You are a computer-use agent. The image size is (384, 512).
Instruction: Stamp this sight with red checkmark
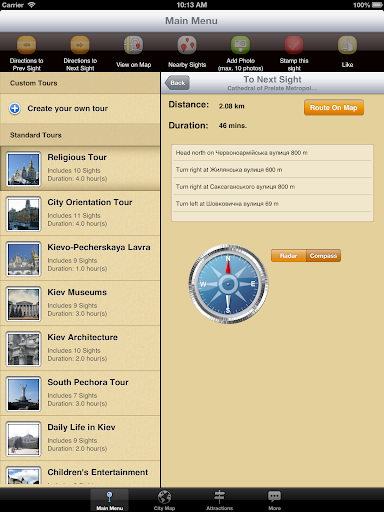click(x=294, y=45)
